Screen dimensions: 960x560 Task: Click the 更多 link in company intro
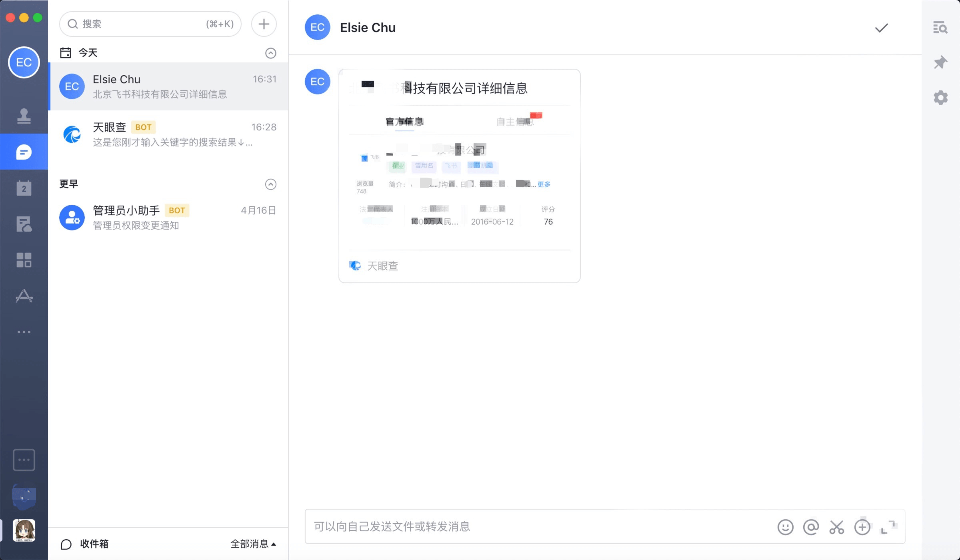pos(544,184)
